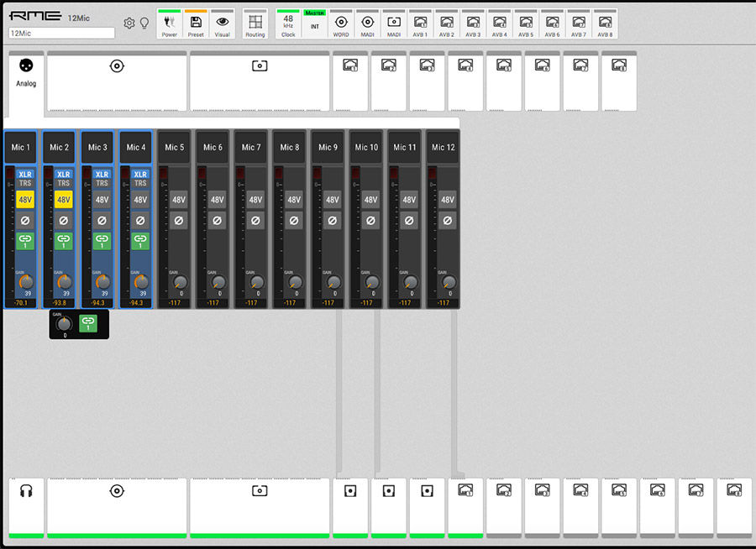Open the AVB stream 8 output panel
756x549 pixels.
click(734, 508)
